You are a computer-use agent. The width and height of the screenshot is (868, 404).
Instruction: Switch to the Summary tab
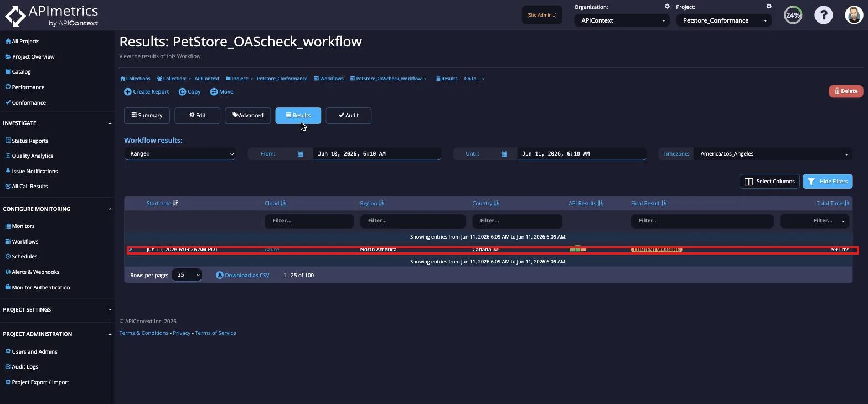pyautogui.click(x=147, y=115)
